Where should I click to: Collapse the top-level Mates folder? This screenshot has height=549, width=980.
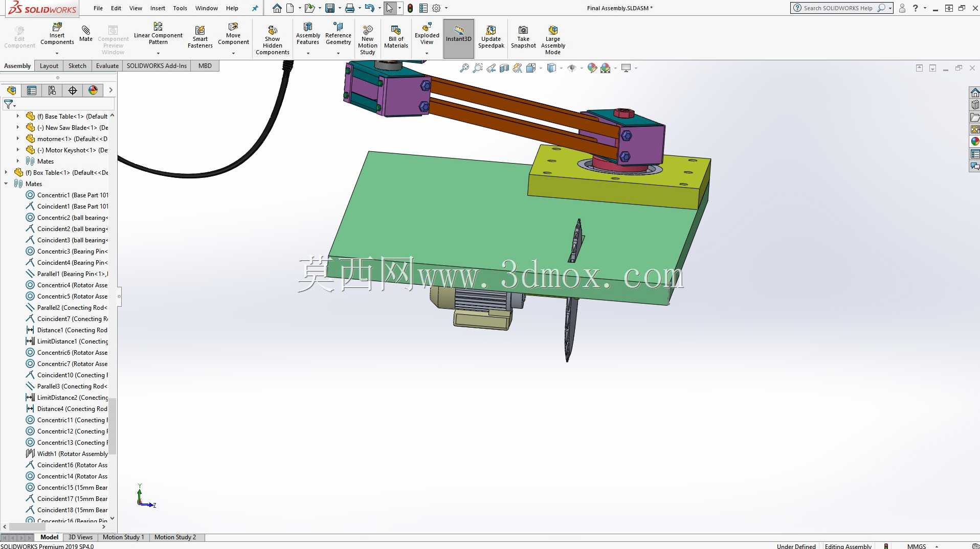click(x=6, y=184)
